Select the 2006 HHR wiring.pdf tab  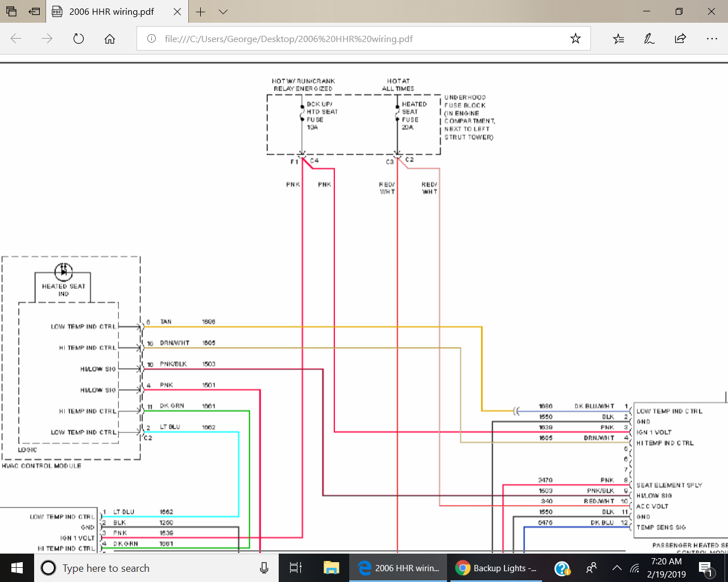click(111, 11)
